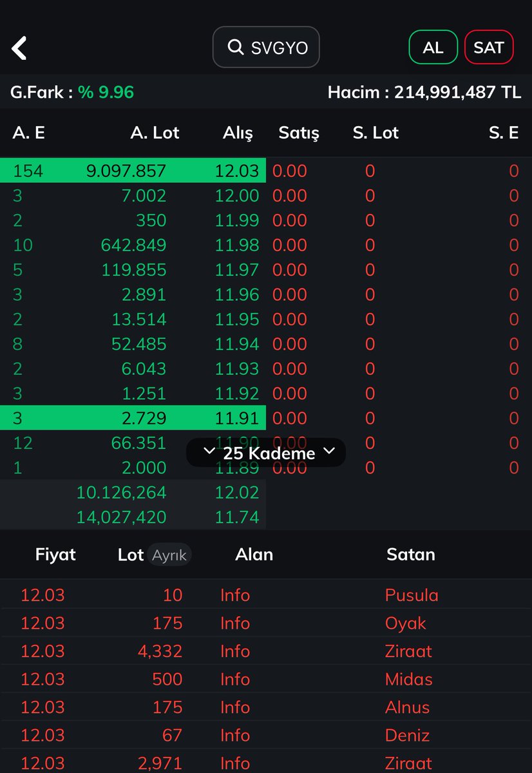Image resolution: width=532 pixels, height=773 pixels.
Task: Select highlighted bid price 11.91
Action: click(237, 418)
